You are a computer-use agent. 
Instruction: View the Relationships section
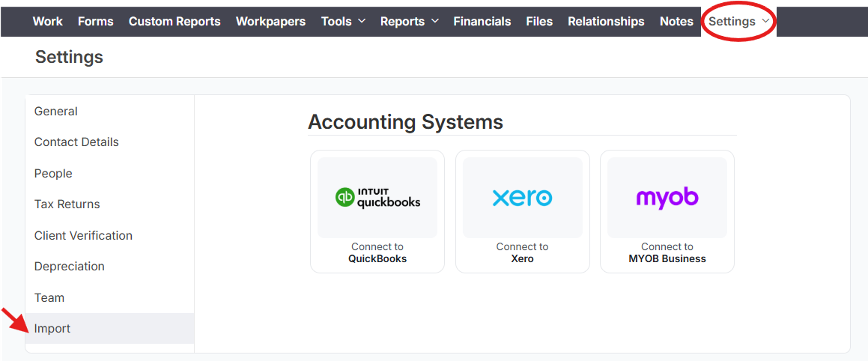(x=606, y=21)
